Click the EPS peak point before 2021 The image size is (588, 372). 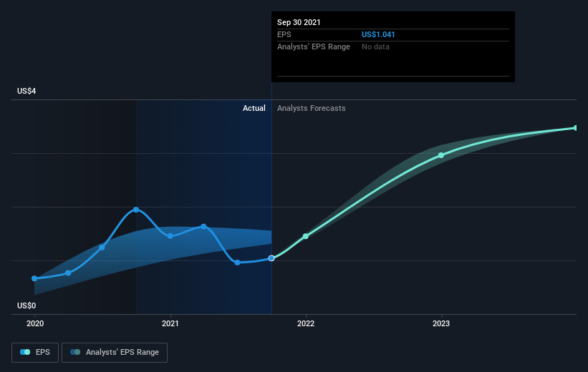[136, 210]
